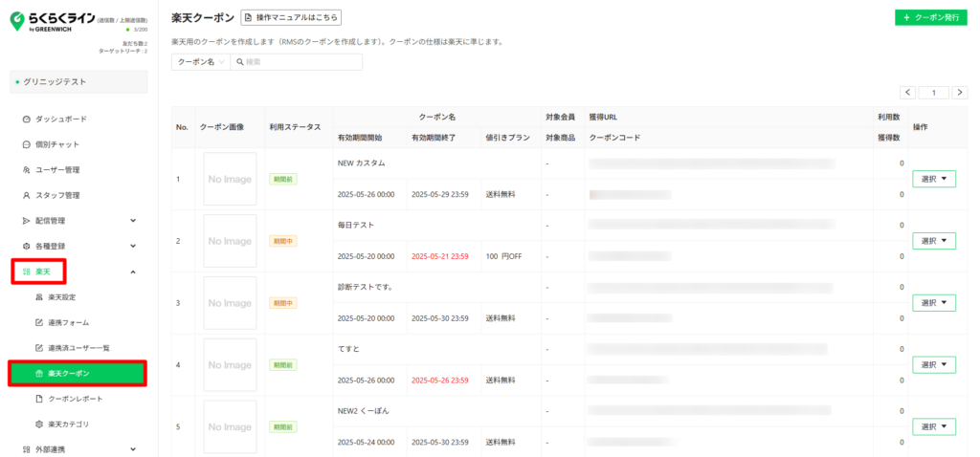Click the page number field
Viewport: 980px width, 457px height.
pyautogui.click(x=934, y=93)
